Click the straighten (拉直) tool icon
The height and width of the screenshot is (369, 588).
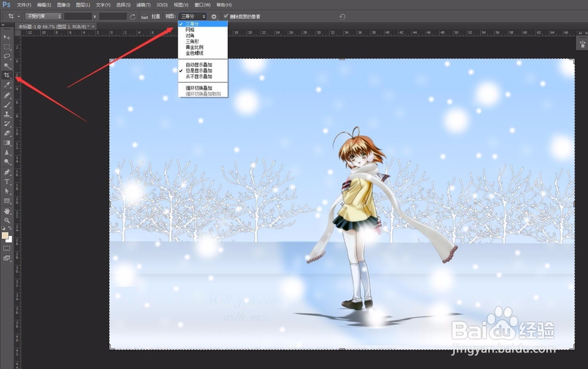coord(145,16)
